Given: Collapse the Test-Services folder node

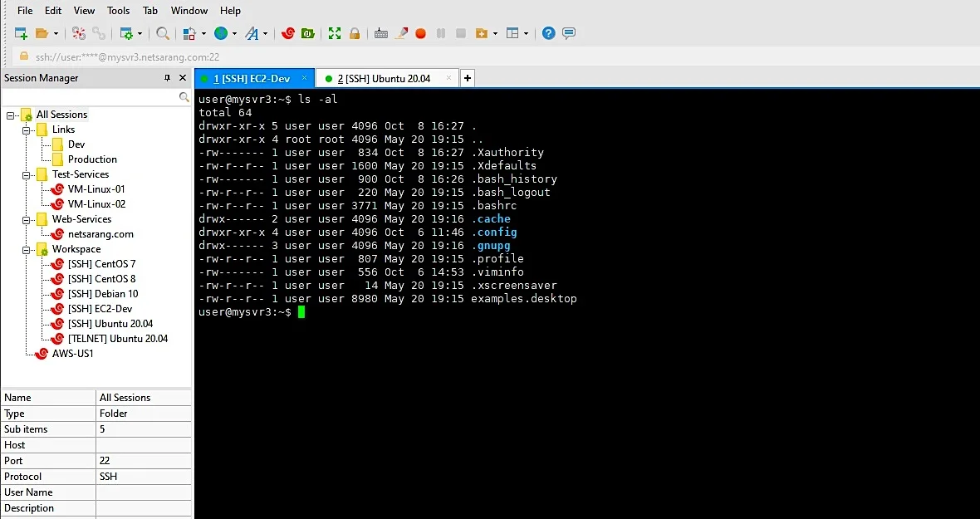Looking at the screenshot, I should 27,175.
